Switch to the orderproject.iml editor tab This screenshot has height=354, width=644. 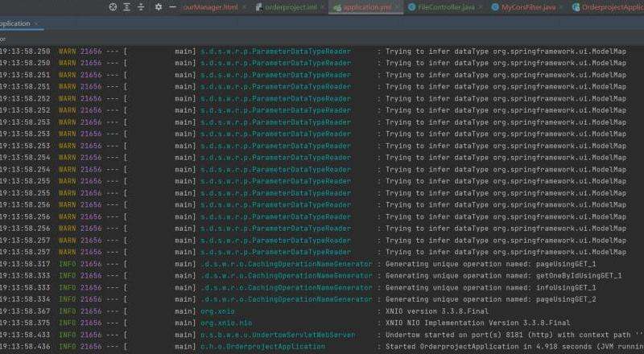pos(291,7)
